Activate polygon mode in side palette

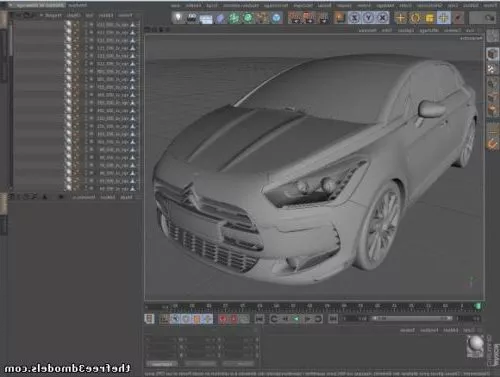[x=492, y=110]
